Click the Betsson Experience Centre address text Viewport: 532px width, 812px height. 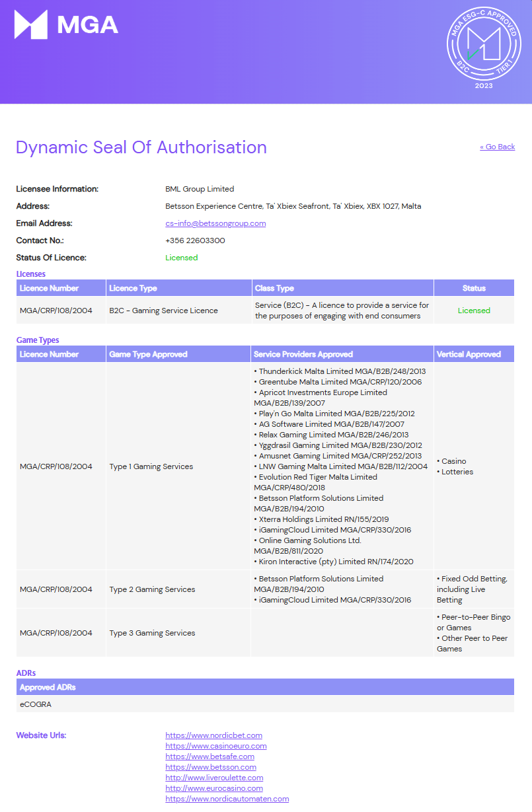coord(293,206)
